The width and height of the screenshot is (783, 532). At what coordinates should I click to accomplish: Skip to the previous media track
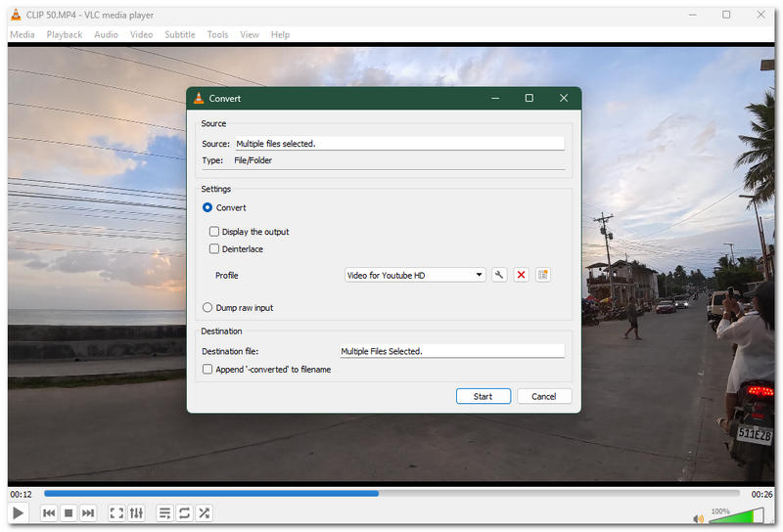point(49,512)
